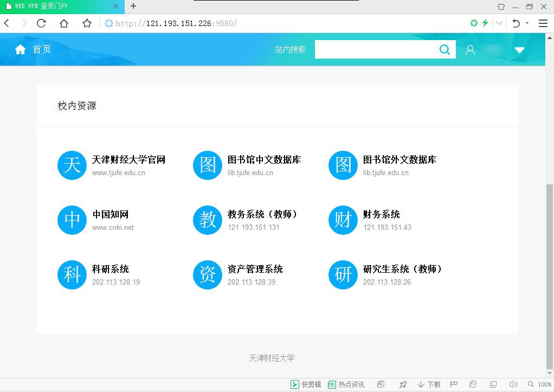Close the WEB VPN 登录门户 tab
Screen dimensions: 554x392
coord(115,7)
